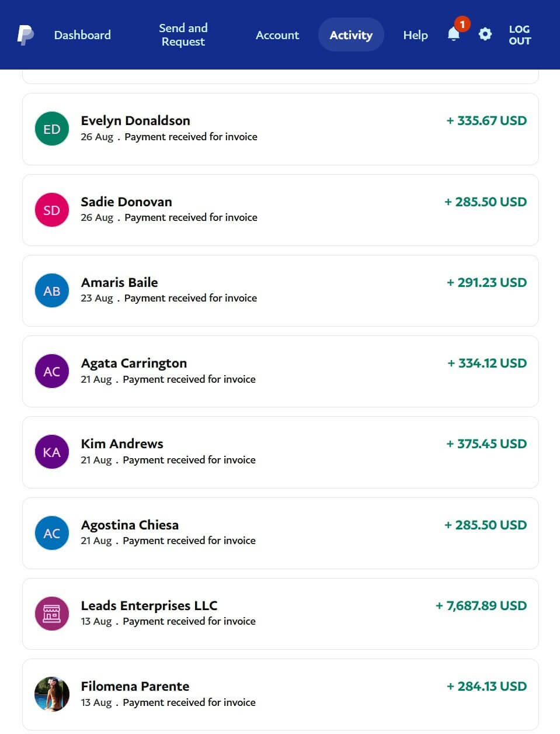The image size is (560, 734).
Task: Switch to the Account tab
Action: [277, 35]
